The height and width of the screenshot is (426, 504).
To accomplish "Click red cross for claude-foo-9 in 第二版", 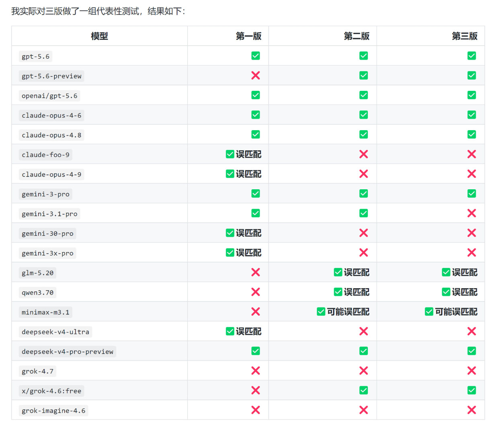I will point(364,154).
